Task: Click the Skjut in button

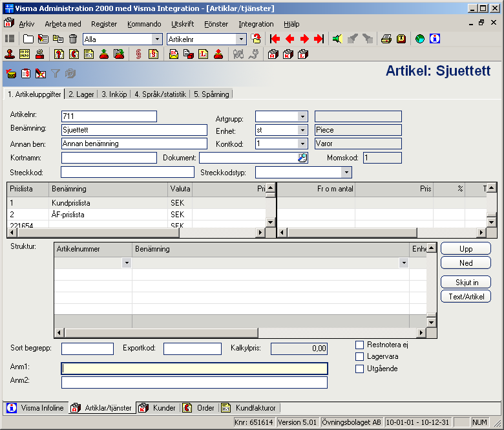Action: click(466, 282)
